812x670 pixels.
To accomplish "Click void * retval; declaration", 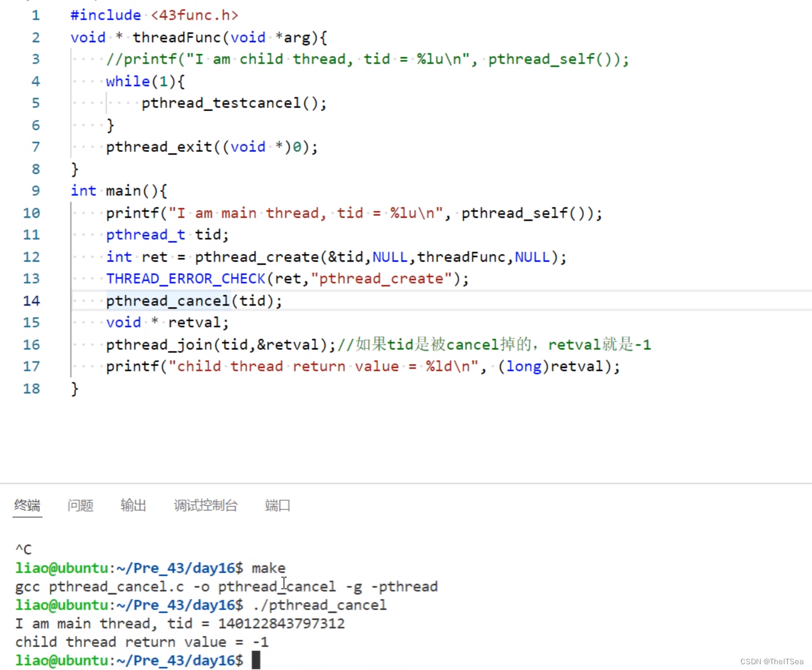I will 167,322.
